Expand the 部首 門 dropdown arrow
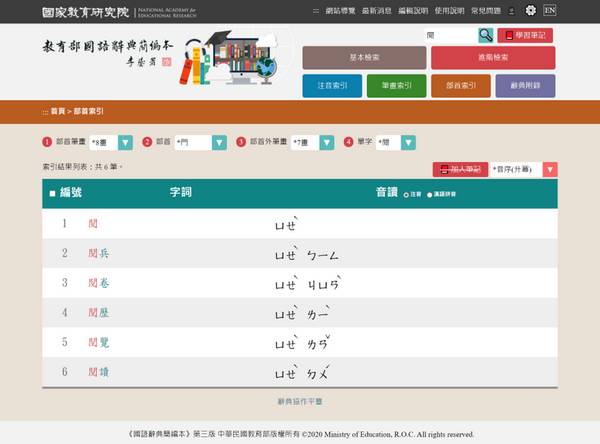This screenshot has height=444, width=600. pyautogui.click(x=219, y=142)
